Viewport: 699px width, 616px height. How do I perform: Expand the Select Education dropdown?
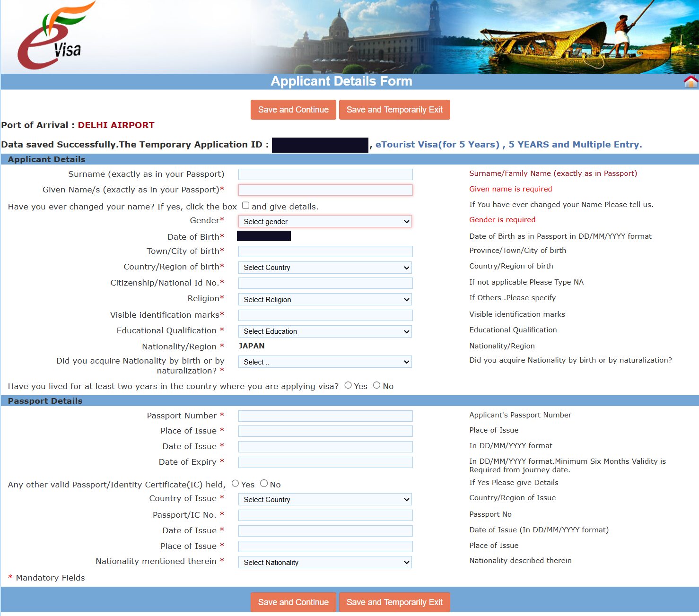click(325, 331)
